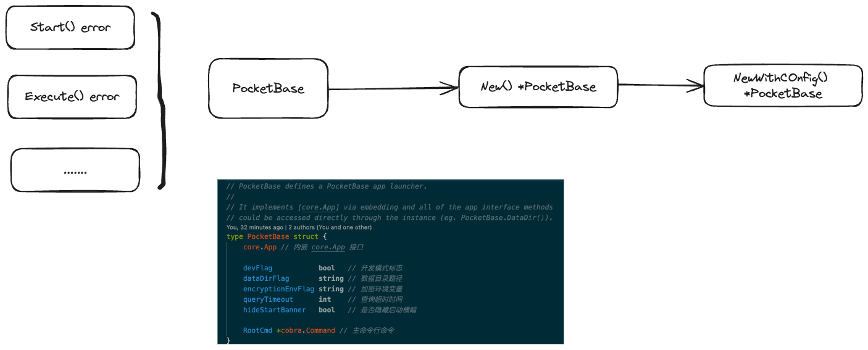
Task: Click the "core.App" embedded field in struct
Action: click(260, 247)
